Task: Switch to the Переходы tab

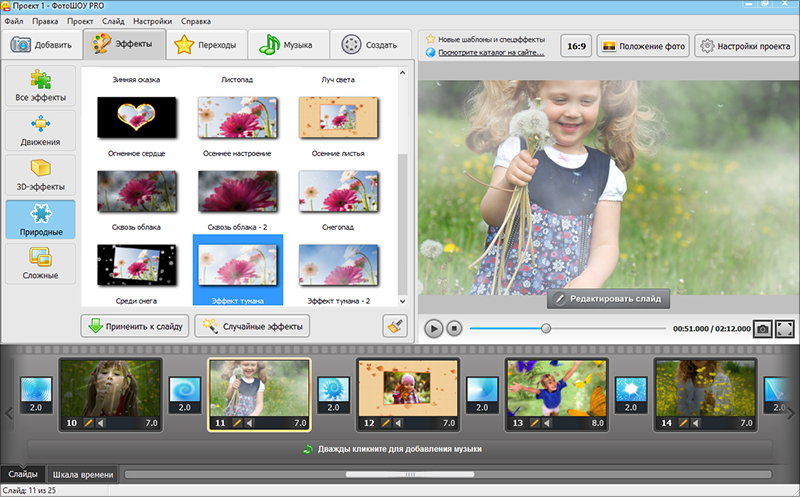Action: 205,45
